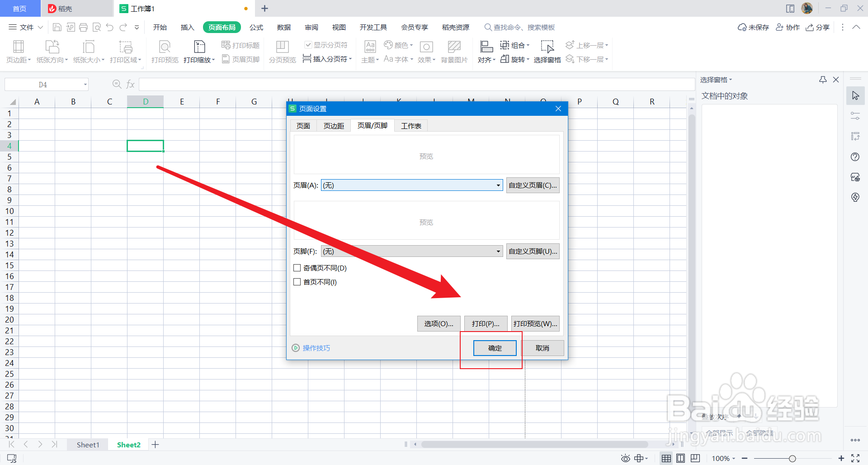Screen dimensions: 868x465
Task: Open the 对齐 align tool
Action: pos(487,52)
